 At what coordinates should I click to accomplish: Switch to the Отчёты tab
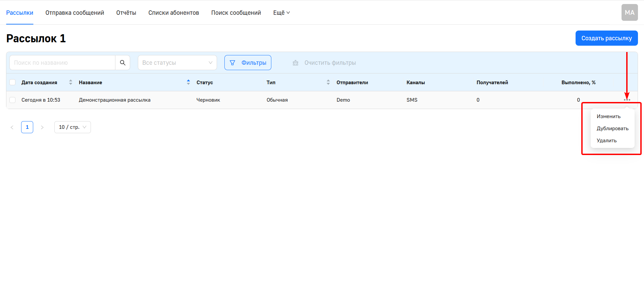[x=126, y=13]
